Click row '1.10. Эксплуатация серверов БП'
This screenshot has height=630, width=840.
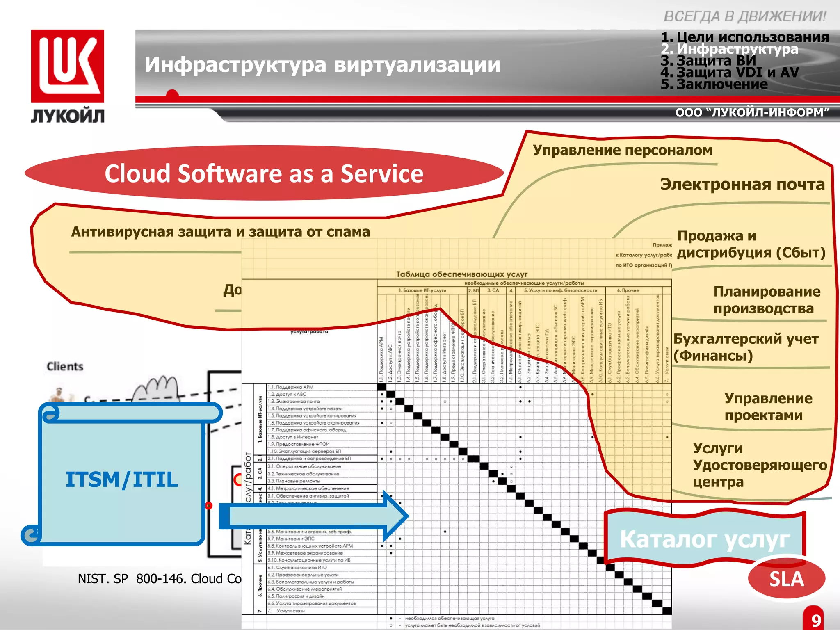[x=322, y=451]
